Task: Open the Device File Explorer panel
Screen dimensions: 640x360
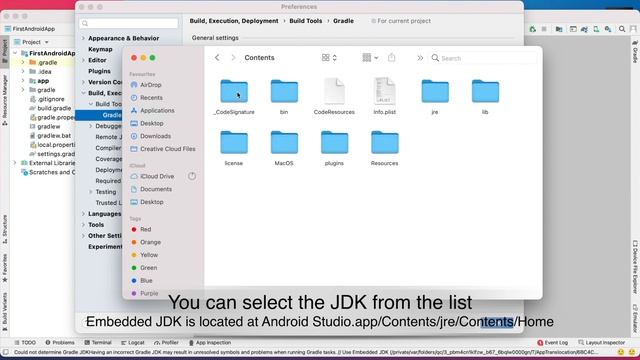Action: click(x=635, y=267)
